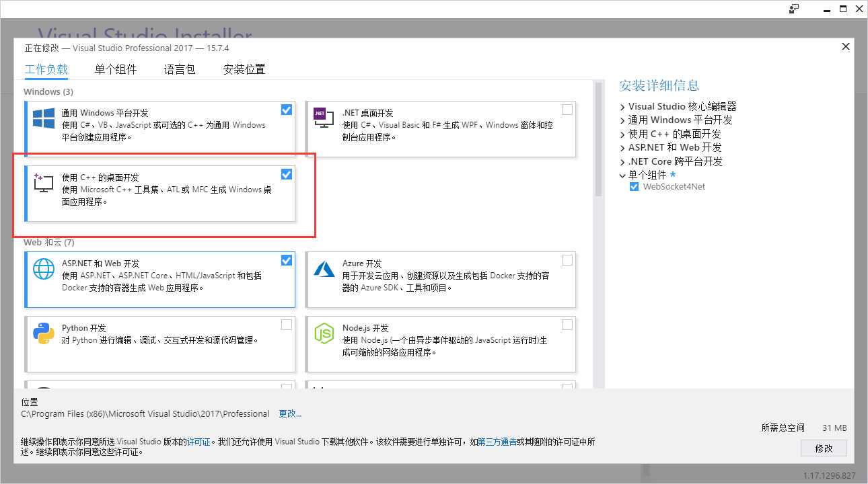Click the Python development icon
The height and width of the screenshot is (484, 868).
click(x=44, y=333)
